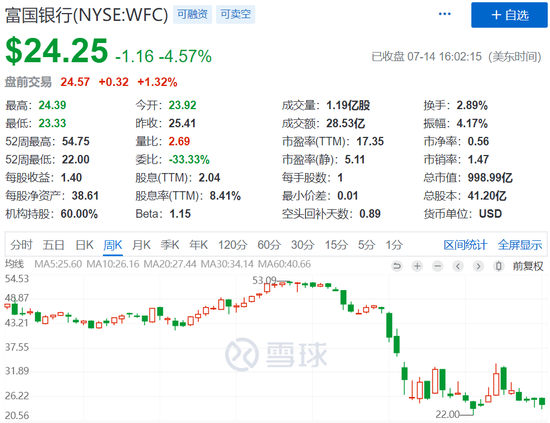Switch to the 五日 chart tab
This screenshot has width=550, height=423.
tap(53, 245)
